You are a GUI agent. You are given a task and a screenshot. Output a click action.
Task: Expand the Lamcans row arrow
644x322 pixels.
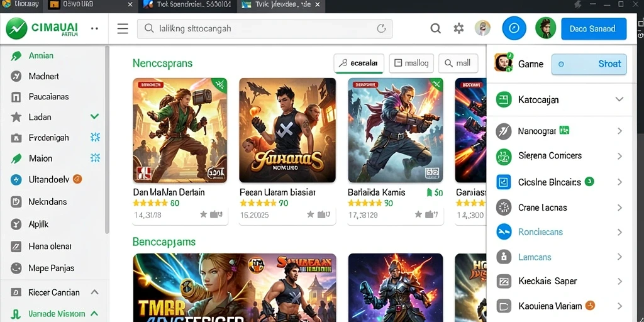click(619, 257)
